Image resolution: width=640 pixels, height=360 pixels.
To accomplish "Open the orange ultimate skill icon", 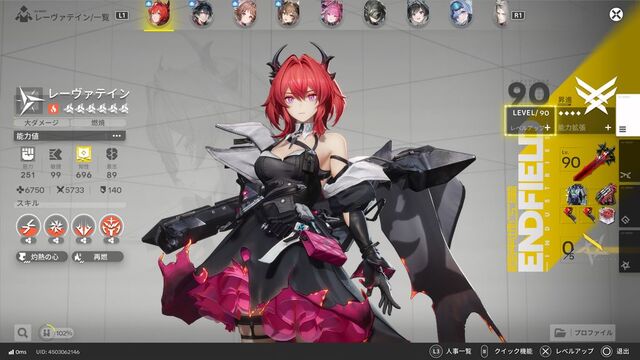I will pos(111,226).
